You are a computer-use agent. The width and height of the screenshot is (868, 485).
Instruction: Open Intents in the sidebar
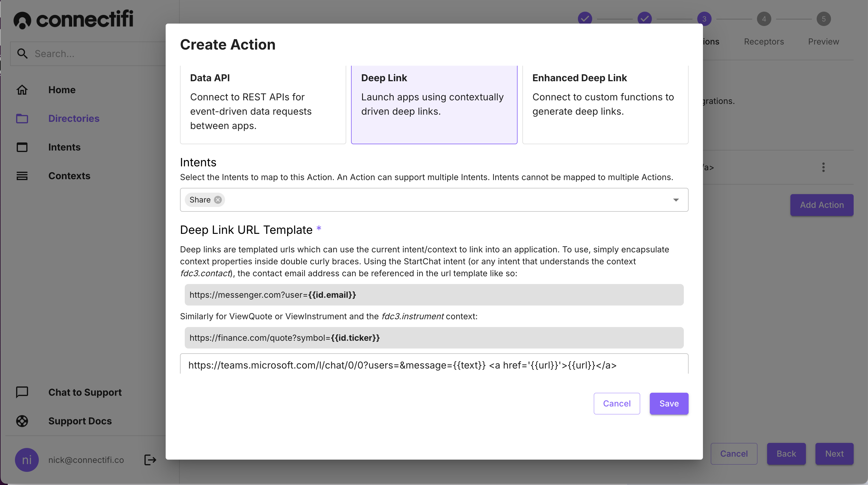point(64,147)
